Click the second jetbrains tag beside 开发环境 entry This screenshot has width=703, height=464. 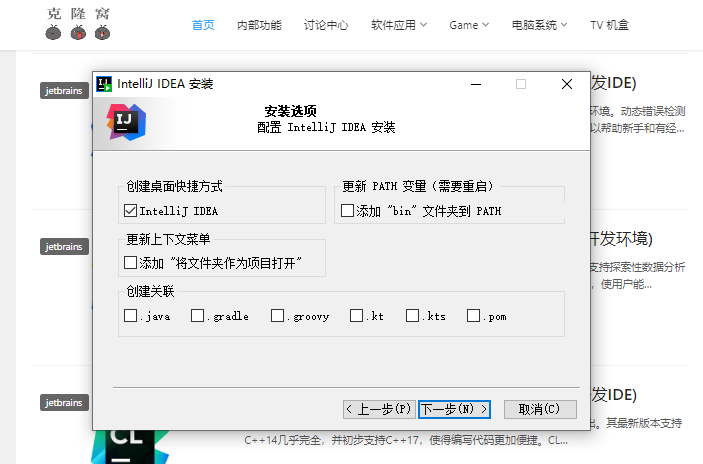point(64,247)
